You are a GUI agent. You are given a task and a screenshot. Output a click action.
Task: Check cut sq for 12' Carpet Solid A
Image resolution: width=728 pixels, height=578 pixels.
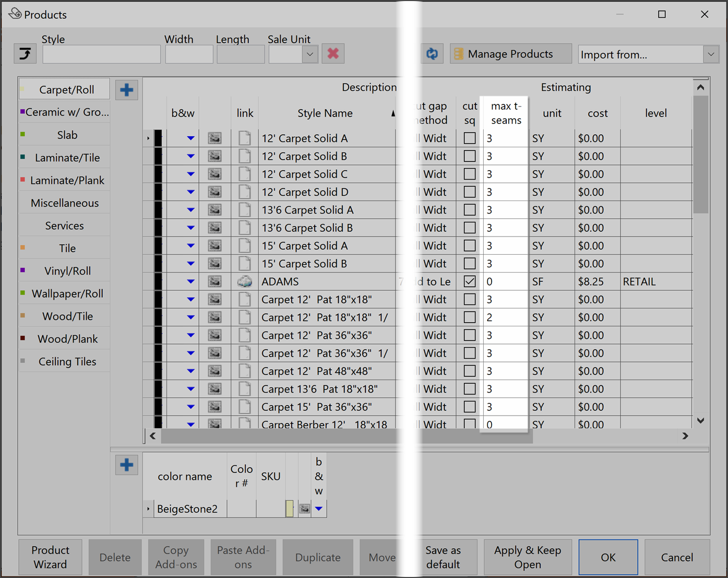[470, 138]
